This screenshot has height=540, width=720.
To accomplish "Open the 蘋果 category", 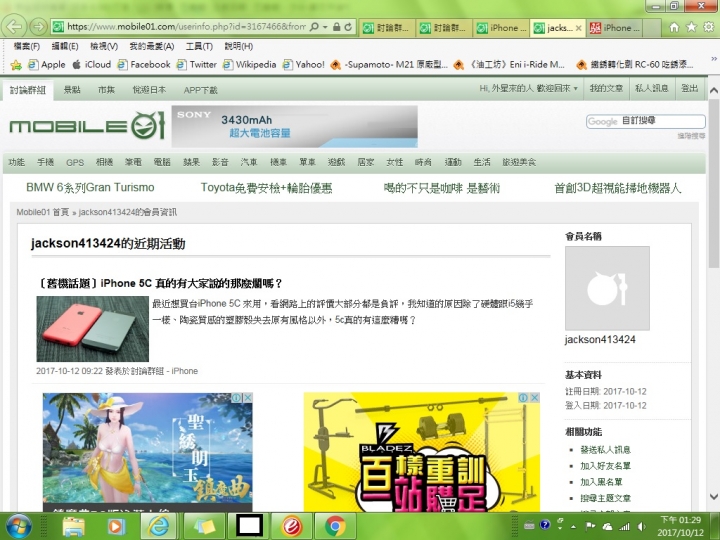I will click(191, 162).
